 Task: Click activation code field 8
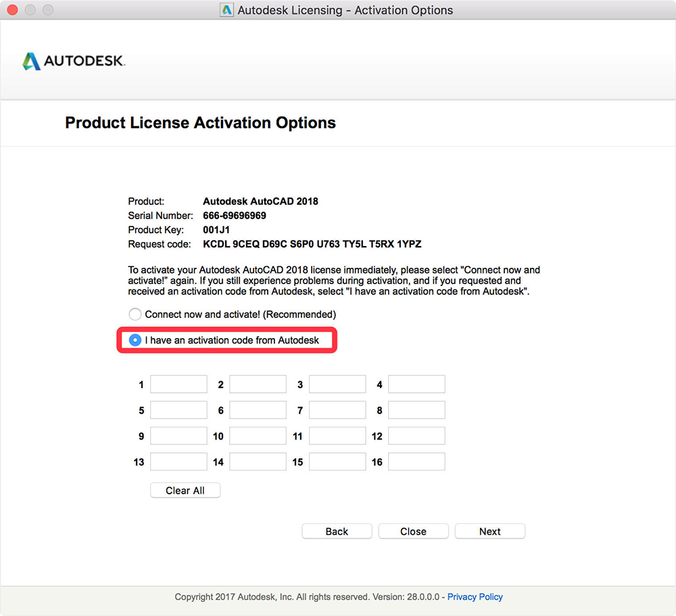(416, 410)
